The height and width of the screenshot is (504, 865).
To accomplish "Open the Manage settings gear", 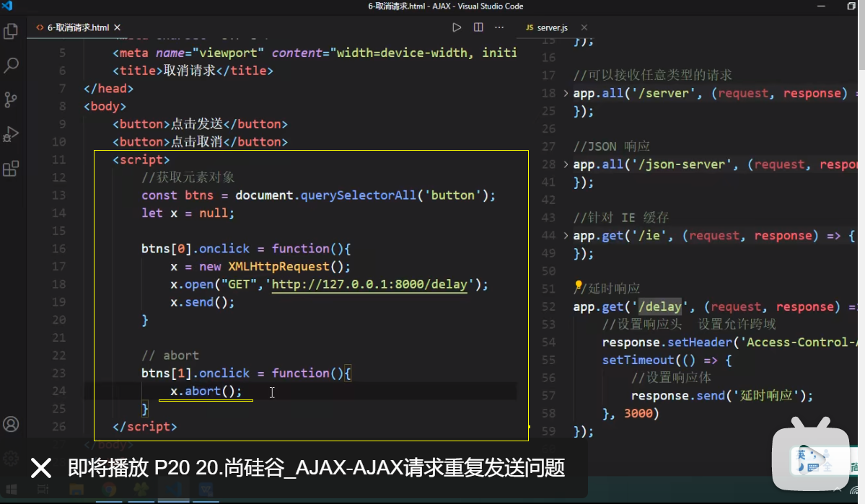I will (x=11, y=456).
